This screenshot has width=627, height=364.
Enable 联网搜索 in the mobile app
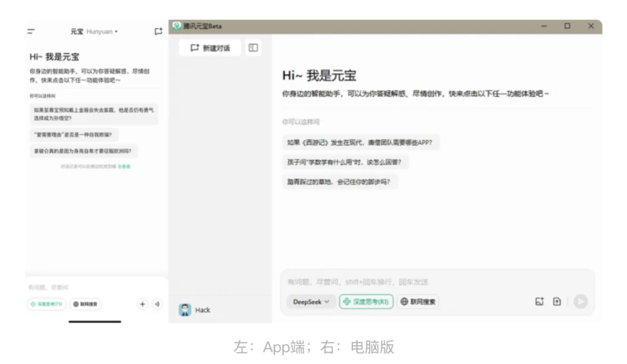pyautogui.click(x=85, y=304)
